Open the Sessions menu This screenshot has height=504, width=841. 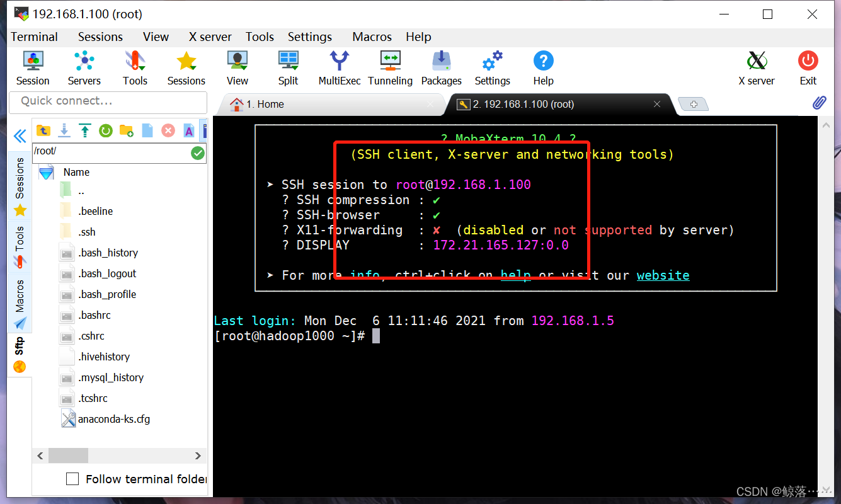[x=100, y=37]
